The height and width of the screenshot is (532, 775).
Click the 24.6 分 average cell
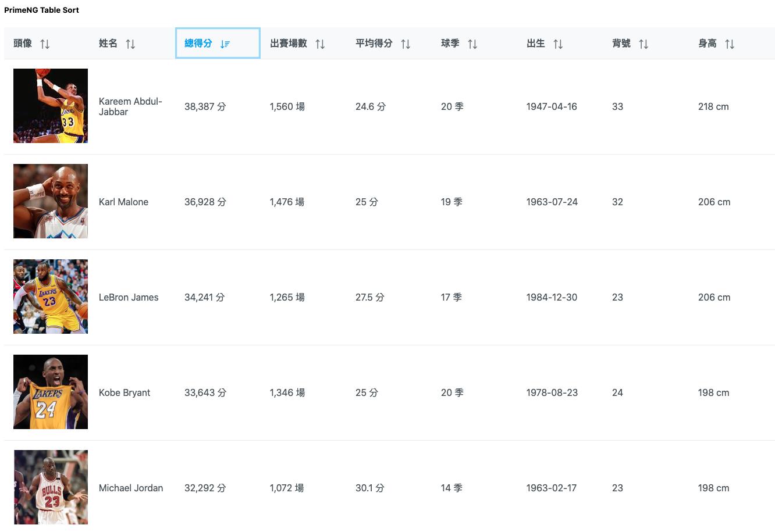click(x=371, y=107)
